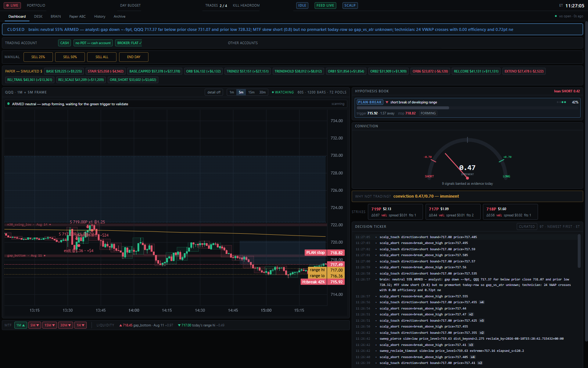Click the FEED LIVE status badge

pyautogui.click(x=325, y=6)
